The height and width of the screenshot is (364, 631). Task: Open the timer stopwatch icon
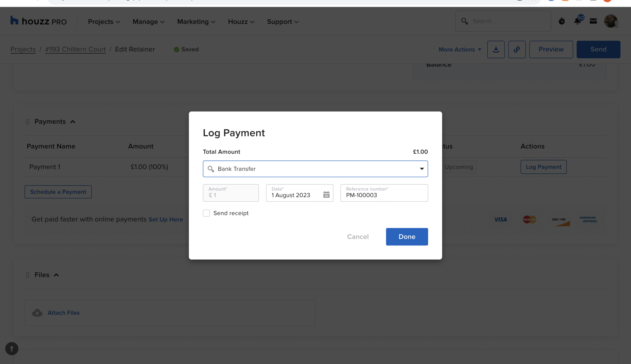coord(562,21)
